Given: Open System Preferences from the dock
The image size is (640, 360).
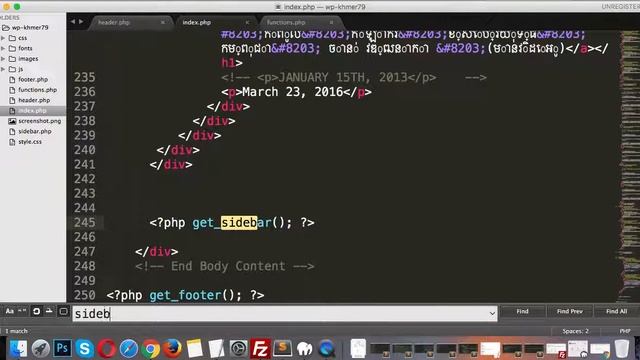Looking at the screenshot, I should point(238,349).
